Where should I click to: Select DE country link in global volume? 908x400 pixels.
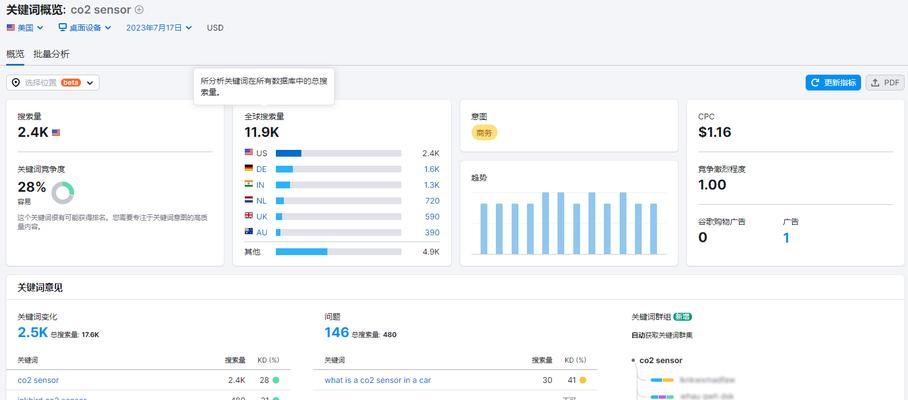click(x=262, y=169)
